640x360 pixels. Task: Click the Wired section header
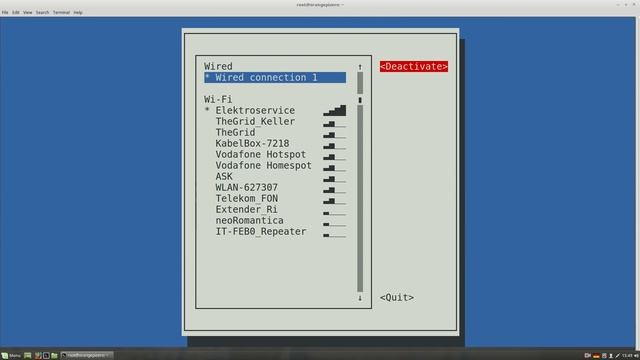[218, 67]
